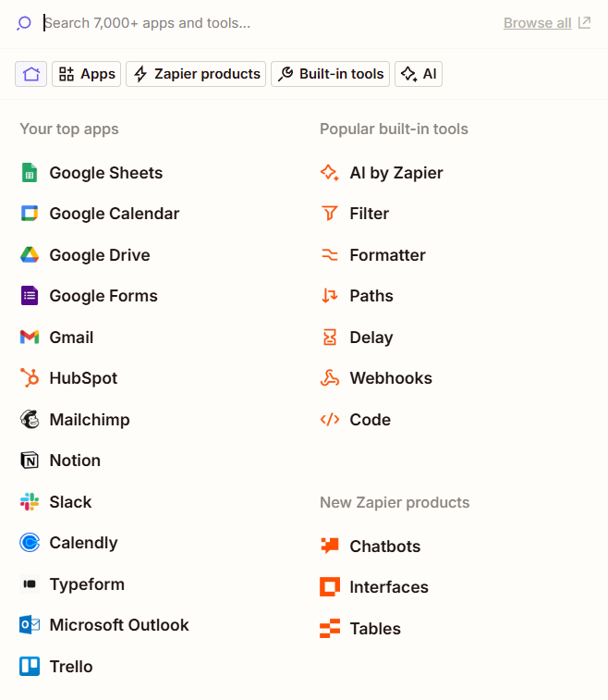608x700 pixels.
Task: Click the Calendly logo icon
Action: coord(30,543)
